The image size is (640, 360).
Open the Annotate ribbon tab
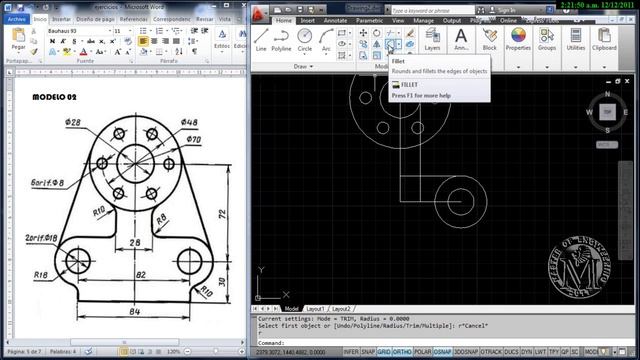coord(336,20)
